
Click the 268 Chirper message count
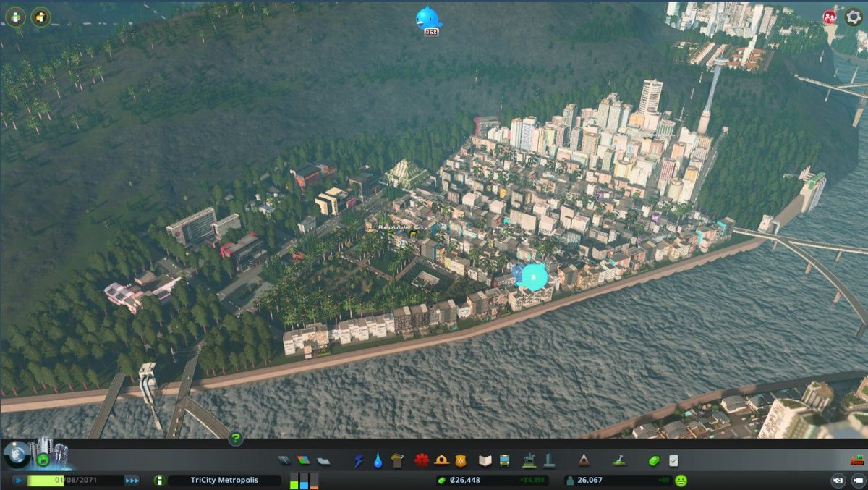pos(431,32)
